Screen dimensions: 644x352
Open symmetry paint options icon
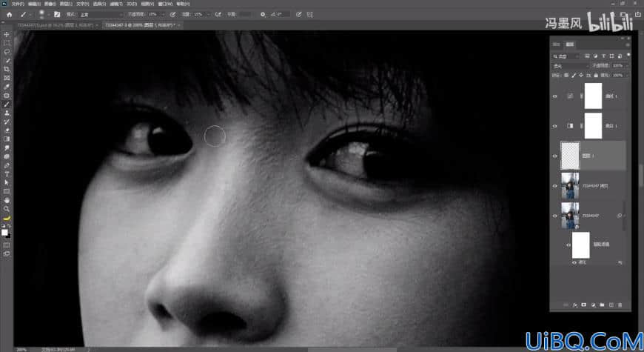pos(309,14)
